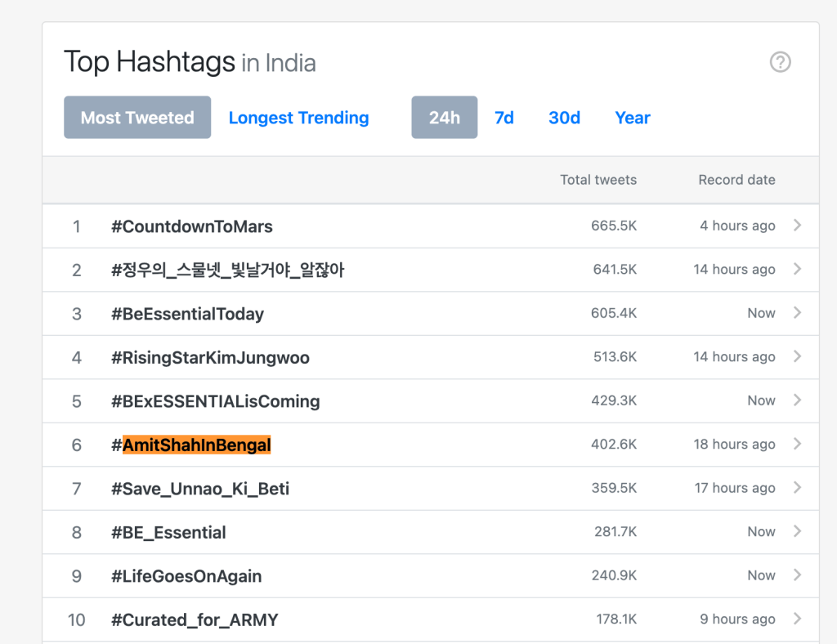Open the #CountdownToMars hashtag
Screen dimensions: 837x644
[x=191, y=226]
